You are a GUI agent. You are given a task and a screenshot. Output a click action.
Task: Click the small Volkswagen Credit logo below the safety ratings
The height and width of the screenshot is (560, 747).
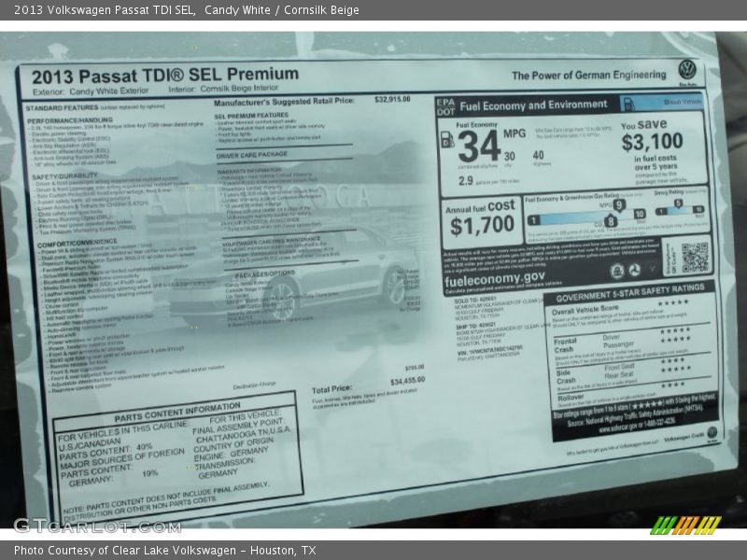pos(712,433)
